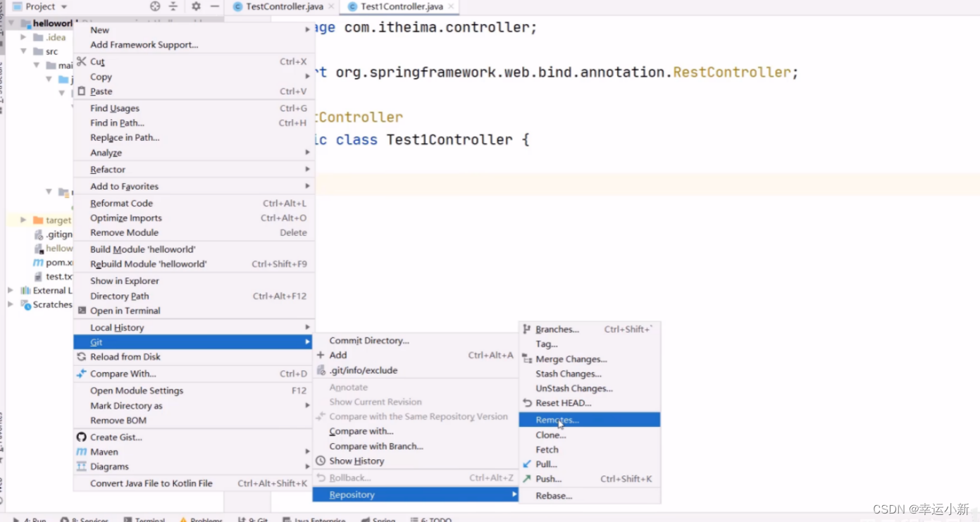Choose Rebase... option
980x522 pixels.
click(589, 495)
